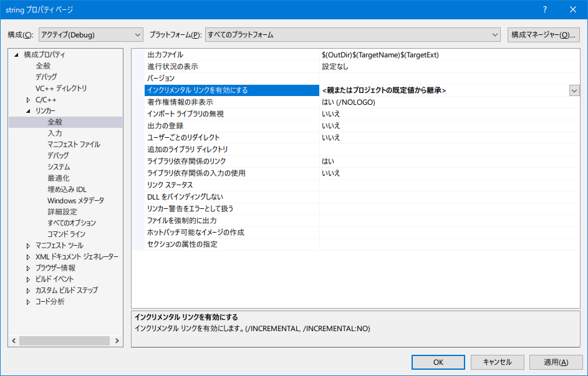Screen dimensions: 588x376
Task: Expand the C/C++ tree node
Action: point(29,100)
